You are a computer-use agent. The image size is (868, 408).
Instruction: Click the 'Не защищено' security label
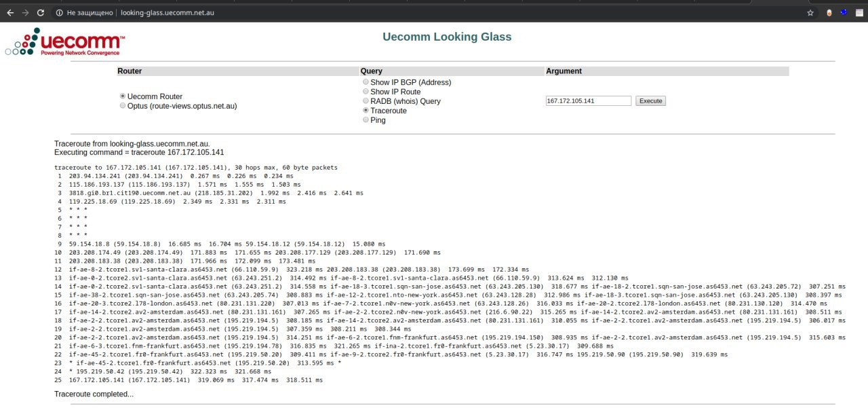click(91, 13)
